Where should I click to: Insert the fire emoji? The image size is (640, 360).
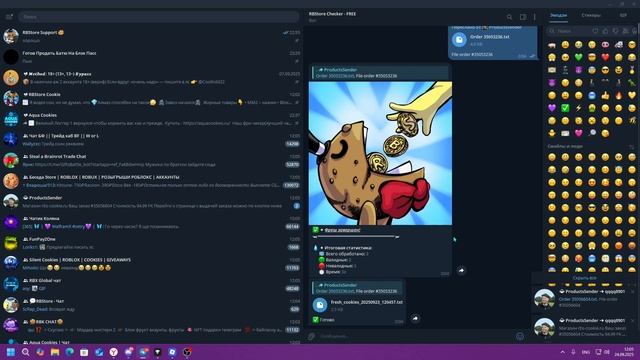tap(619, 96)
